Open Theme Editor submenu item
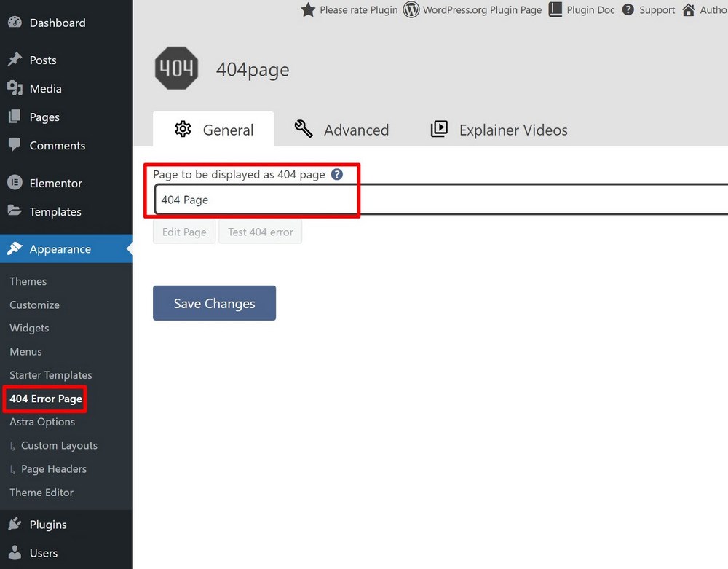Screen dimensions: 728x569 [x=41, y=493]
